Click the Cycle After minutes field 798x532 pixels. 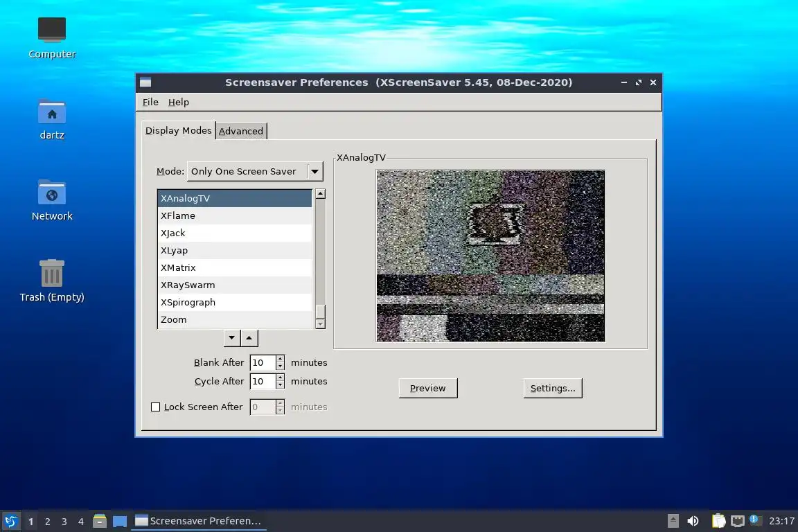click(263, 381)
